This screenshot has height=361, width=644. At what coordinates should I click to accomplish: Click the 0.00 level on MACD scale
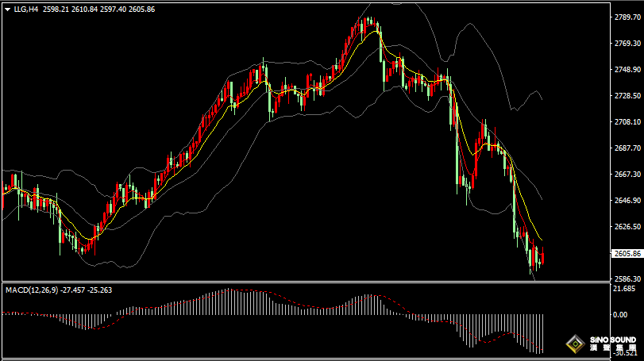pos(624,314)
